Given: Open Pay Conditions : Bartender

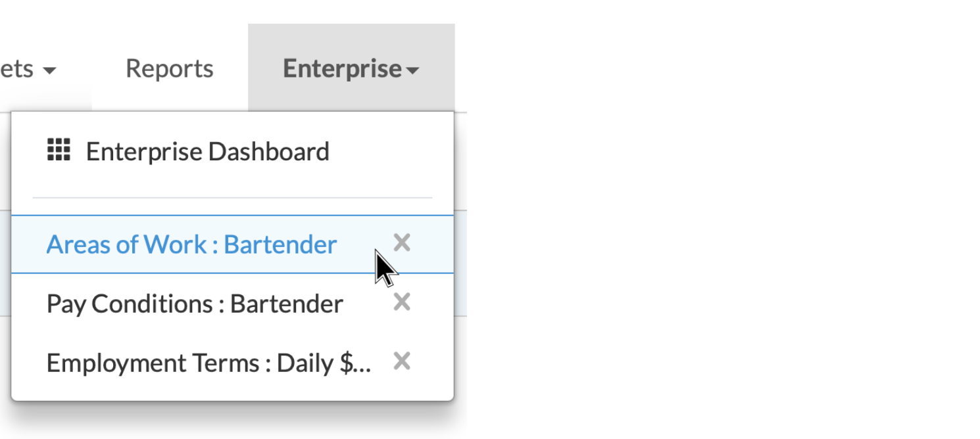Looking at the screenshot, I should coord(194,303).
